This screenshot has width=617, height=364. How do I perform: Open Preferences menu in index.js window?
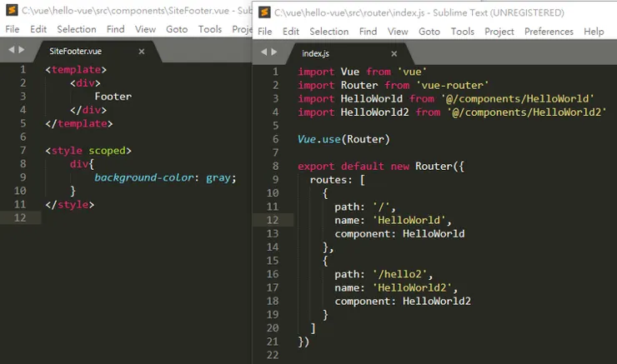549,32
